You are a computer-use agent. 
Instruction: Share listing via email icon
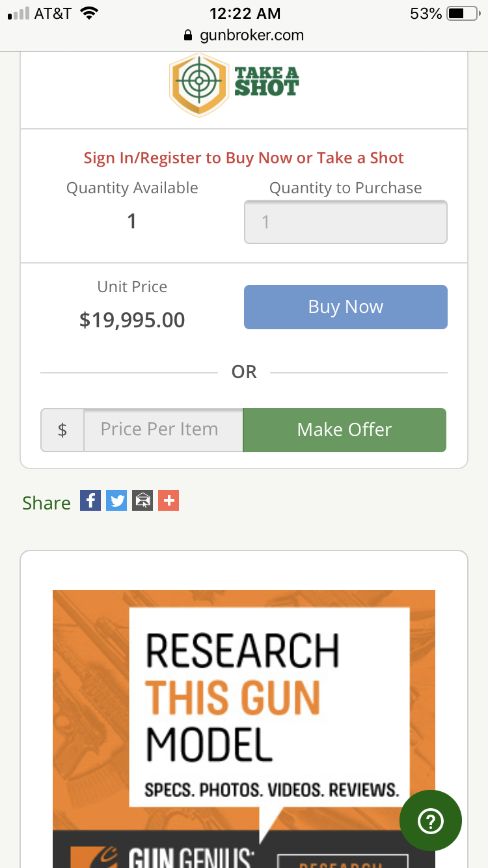(x=142, y=500)
